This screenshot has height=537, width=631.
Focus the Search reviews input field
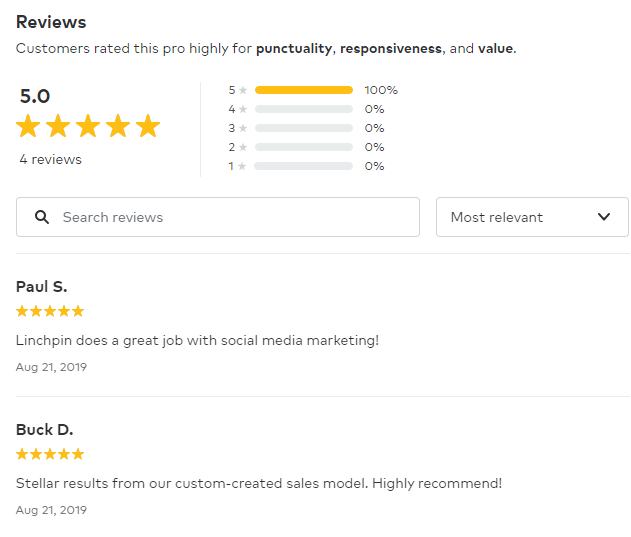218,217
